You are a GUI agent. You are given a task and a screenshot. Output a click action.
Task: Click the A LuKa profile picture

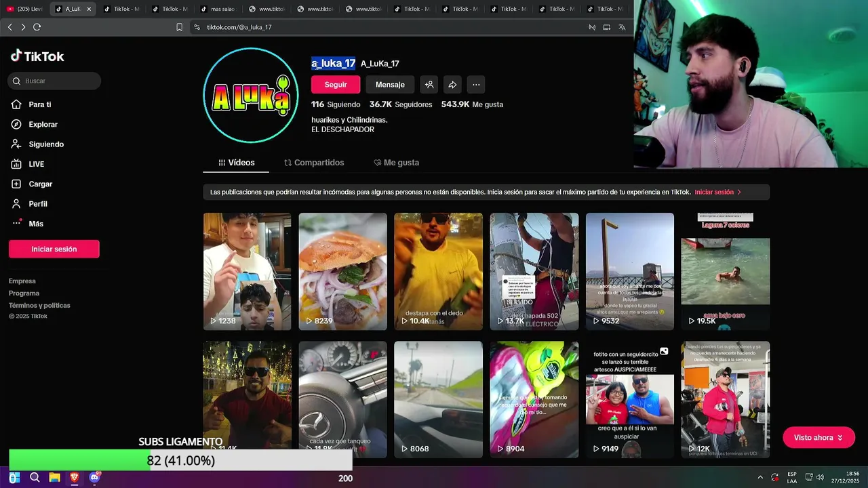[x=251, y=96]
